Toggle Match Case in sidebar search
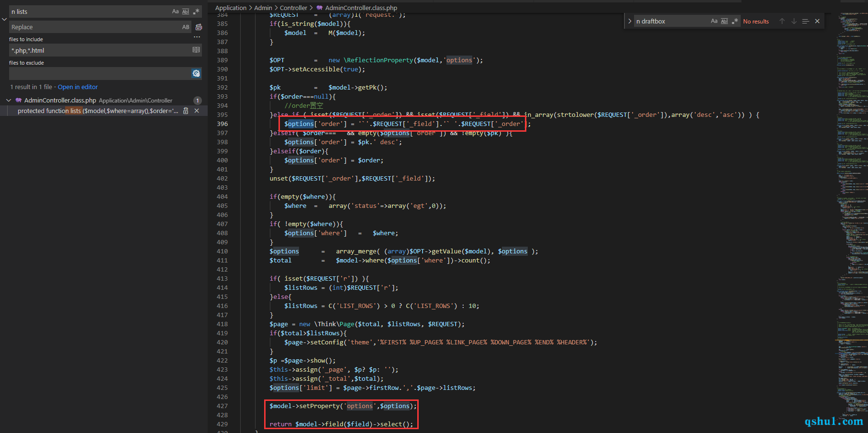The height and width of the screenshot is (433, 868). point(175,11)
